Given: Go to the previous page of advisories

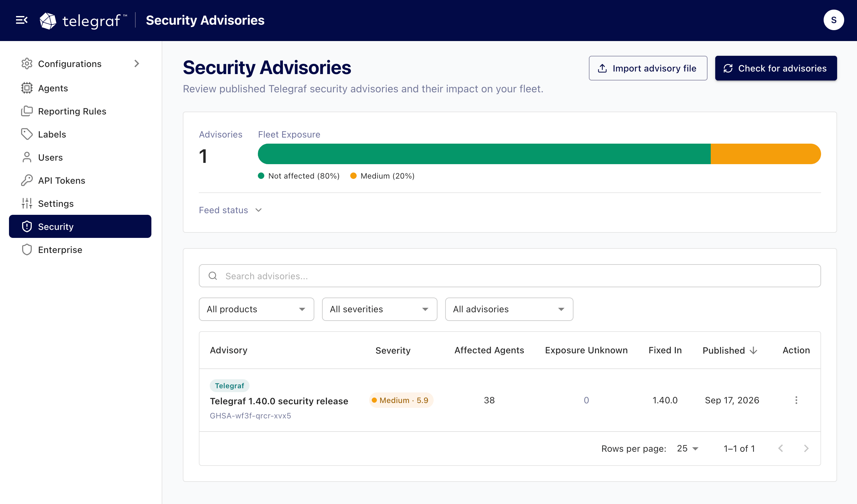Looking at the screenshot, I should (x=780, y=448).
